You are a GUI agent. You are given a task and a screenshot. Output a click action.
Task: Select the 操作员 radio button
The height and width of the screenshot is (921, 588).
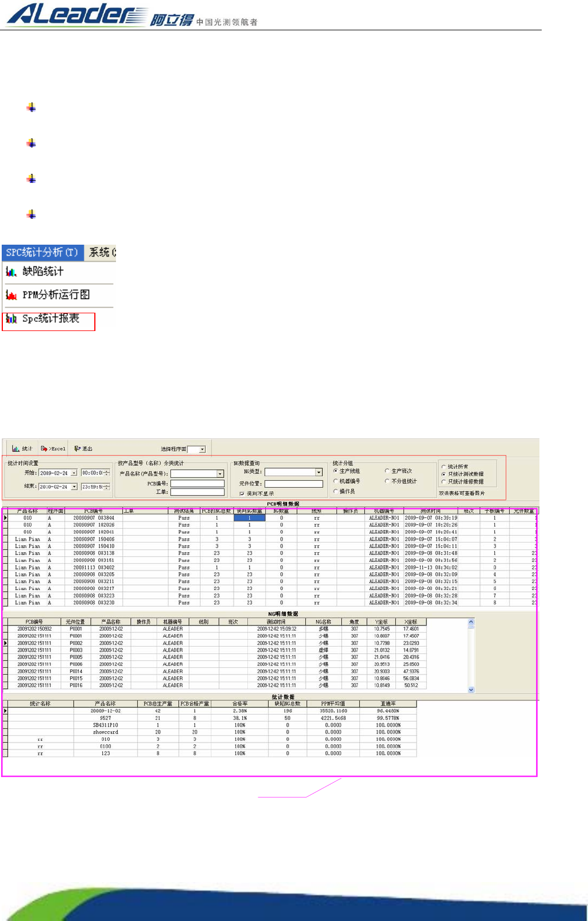[335, 491]
